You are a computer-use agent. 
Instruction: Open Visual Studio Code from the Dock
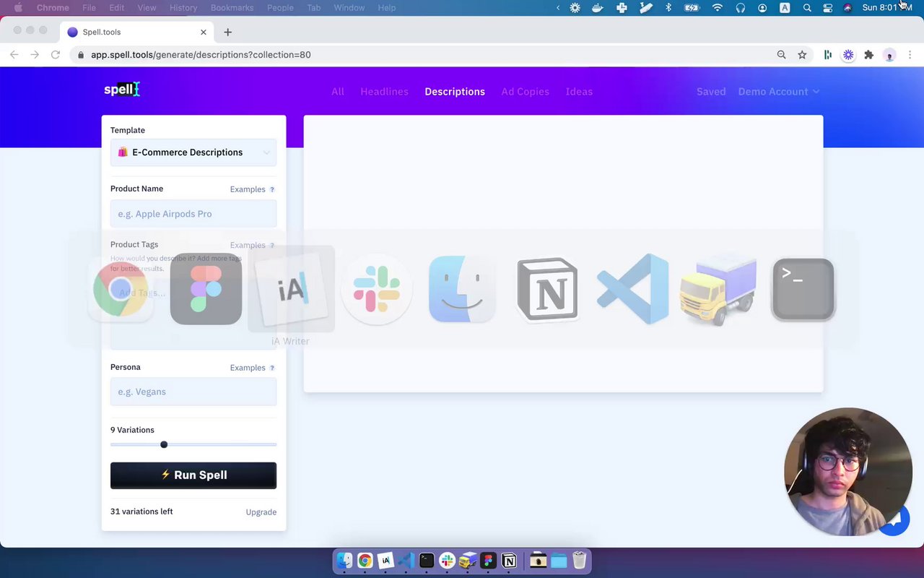(406, 561)
